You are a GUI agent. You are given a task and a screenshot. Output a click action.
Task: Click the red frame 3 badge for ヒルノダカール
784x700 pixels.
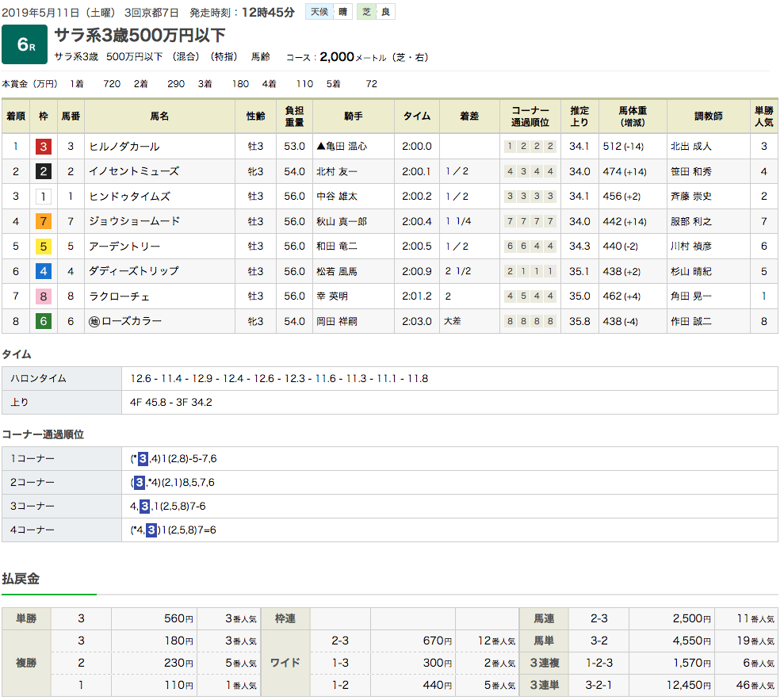coord(44,147)
